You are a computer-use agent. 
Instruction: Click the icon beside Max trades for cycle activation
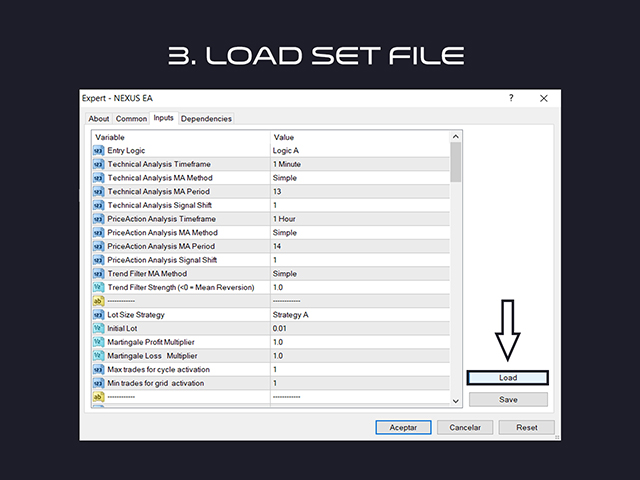(x=98, y=369)
